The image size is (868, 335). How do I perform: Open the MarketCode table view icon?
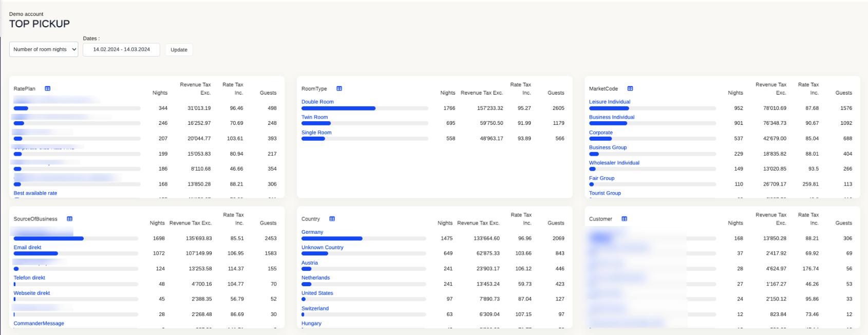(x=630, y=89)
